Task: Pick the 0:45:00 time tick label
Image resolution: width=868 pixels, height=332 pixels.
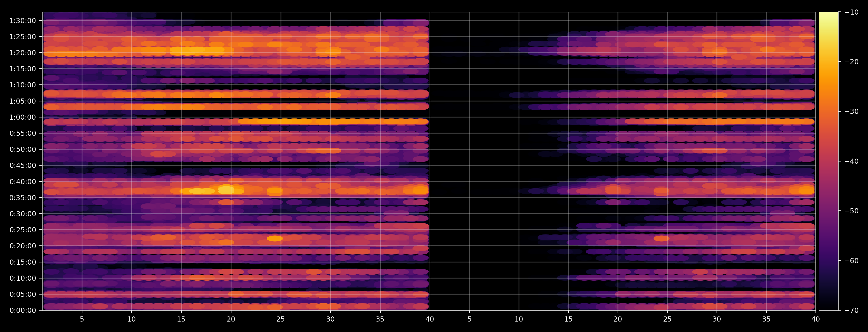Action: pyautogui.click(x=23, y=165)
